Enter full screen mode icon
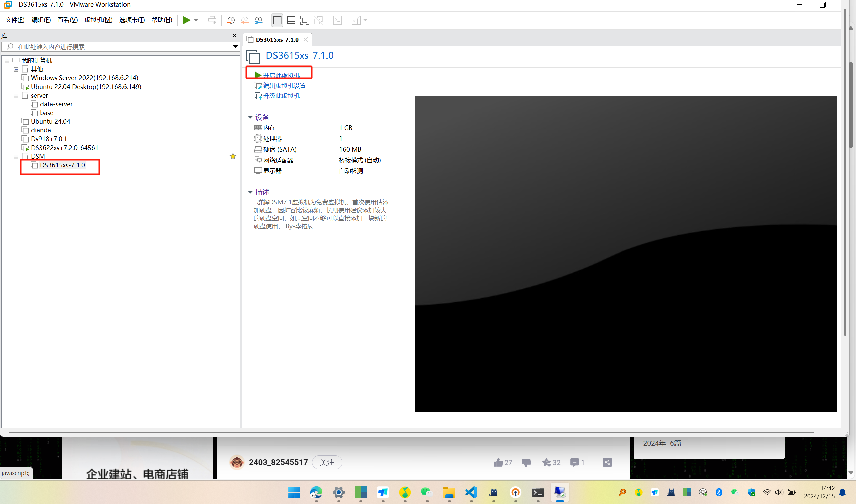 [x=305, y=20]
